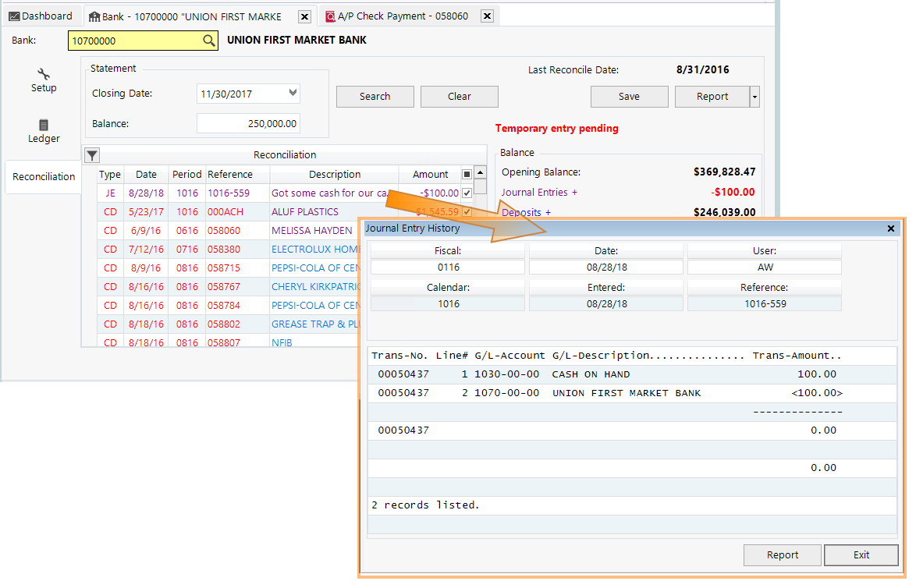Click the bank building icon on the Bank tab
The height and width of the screenshot is (588, 916).
click(x=94, y=16)
